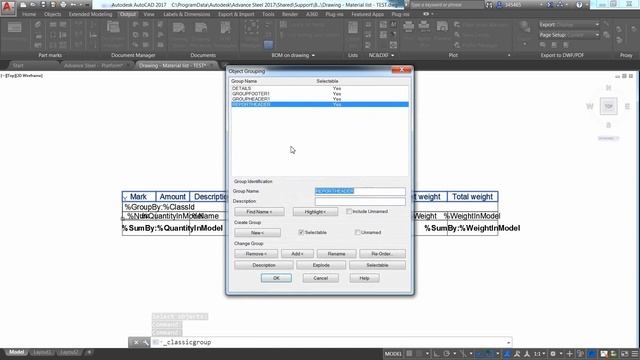Click the Highlight < button

pos(315,211)
